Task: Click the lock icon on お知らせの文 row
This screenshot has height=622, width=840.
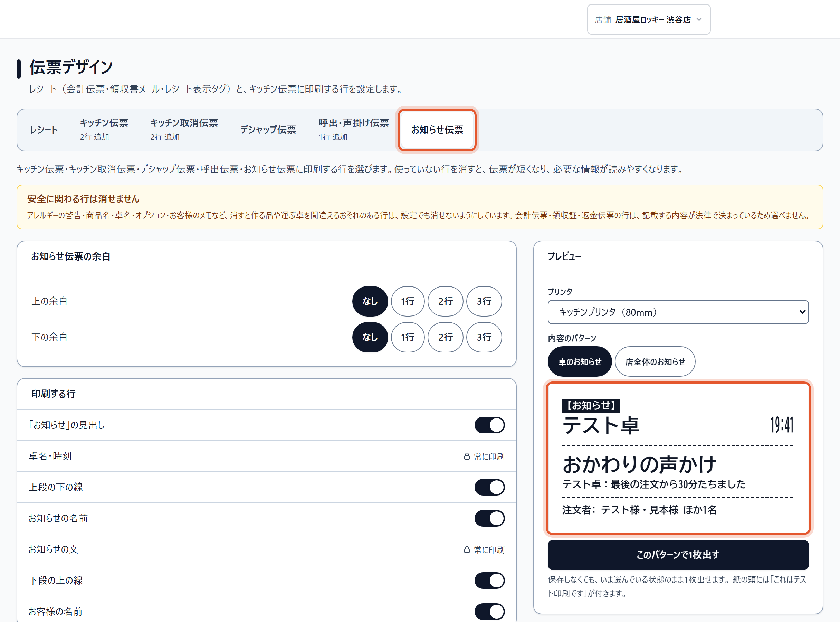Action: click(x=467, y=550)
